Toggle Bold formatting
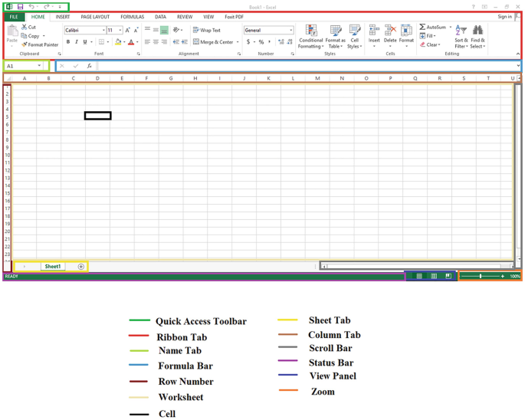 [x=68, y=42]
